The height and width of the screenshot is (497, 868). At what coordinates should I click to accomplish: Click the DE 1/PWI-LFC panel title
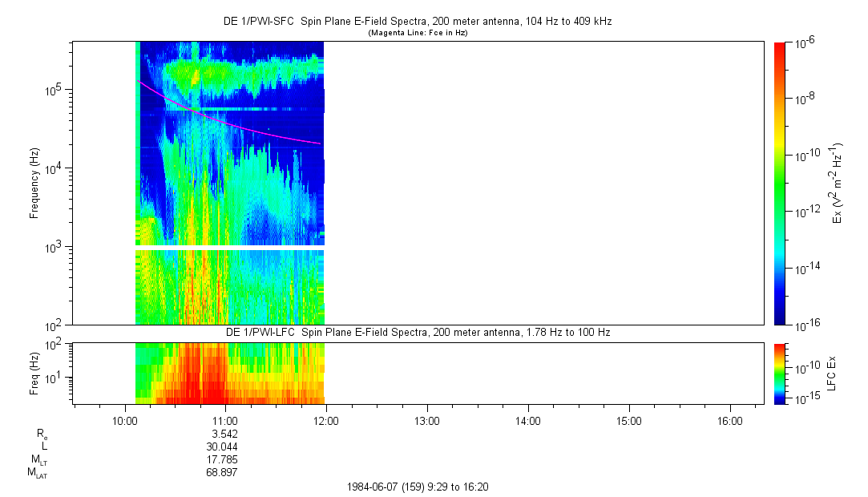pyautogui.click(x=417, y=332)
